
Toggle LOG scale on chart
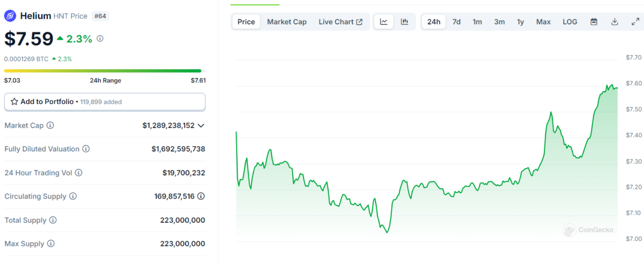coord(570,22)
